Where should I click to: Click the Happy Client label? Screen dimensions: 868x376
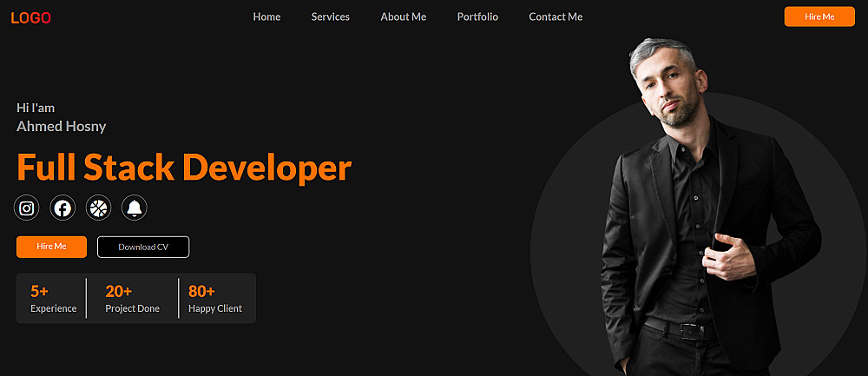[215, 308]
